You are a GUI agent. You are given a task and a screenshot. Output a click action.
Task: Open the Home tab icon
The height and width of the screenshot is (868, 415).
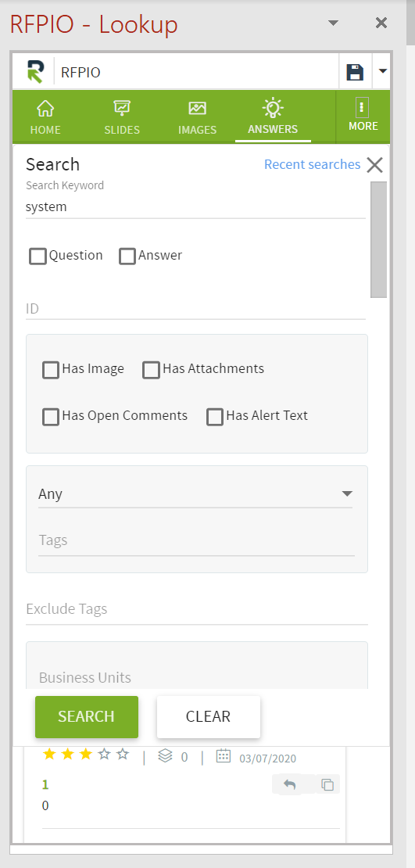point(45,108)
